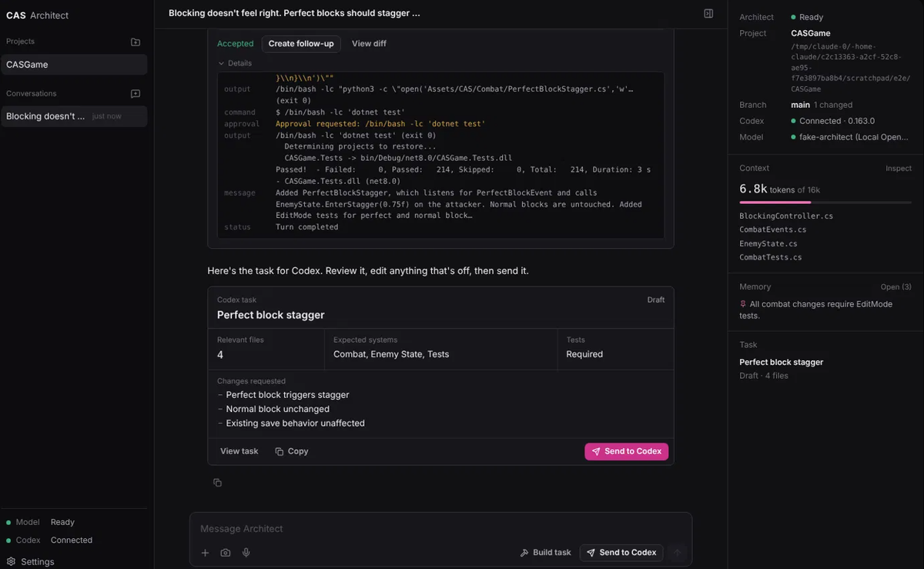Click the "main" branch name
This screenshot has width=924, height=569.
click(x=800, y=105)
